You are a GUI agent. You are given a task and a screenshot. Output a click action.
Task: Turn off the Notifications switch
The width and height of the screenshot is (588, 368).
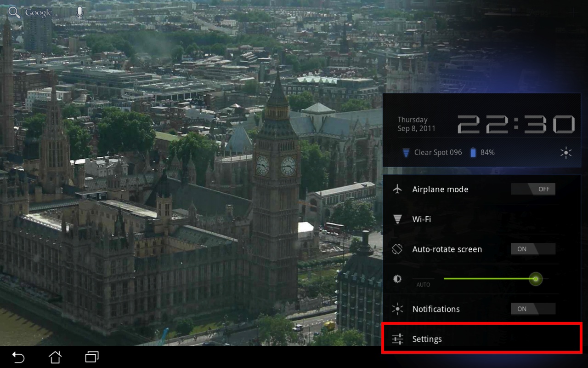(533, 309)
